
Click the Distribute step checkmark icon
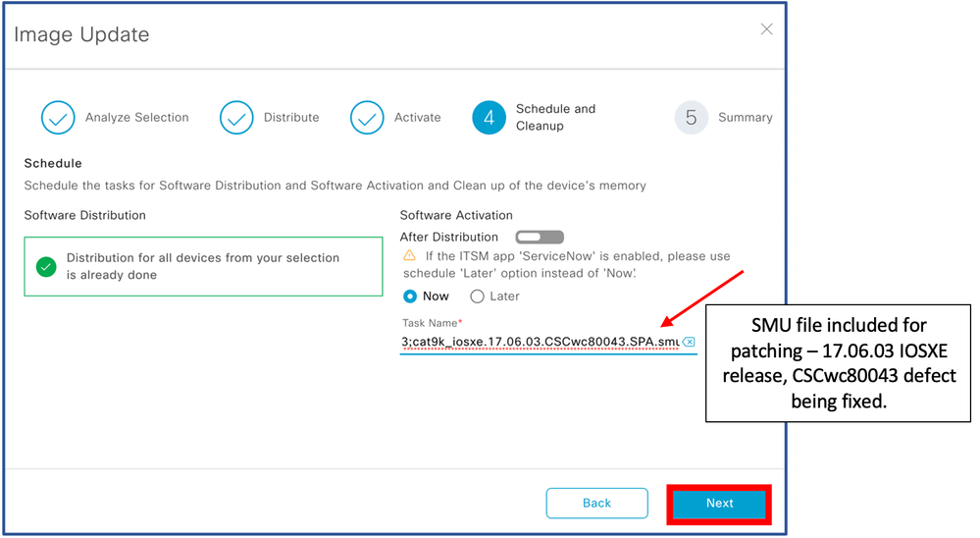tap(236, 118)
